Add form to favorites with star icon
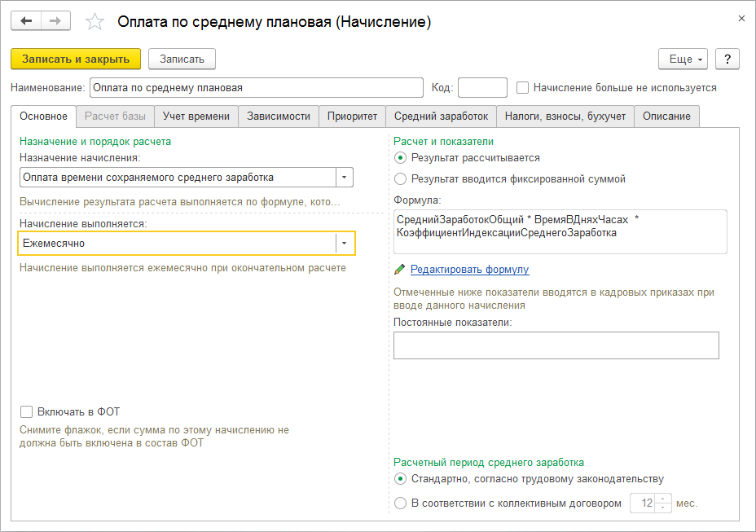This screenshot has width=756, height=532. point(95,22)
